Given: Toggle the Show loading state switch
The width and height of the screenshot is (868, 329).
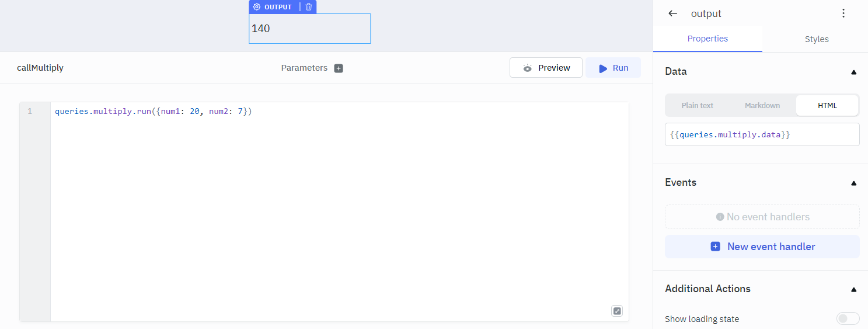Looking at the screenshot, I should pyautogui.click(x=848, y=318).
